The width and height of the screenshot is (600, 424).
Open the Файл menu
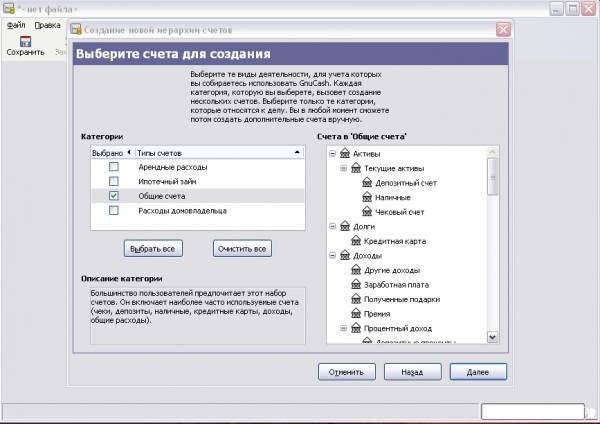click(16, 25)
